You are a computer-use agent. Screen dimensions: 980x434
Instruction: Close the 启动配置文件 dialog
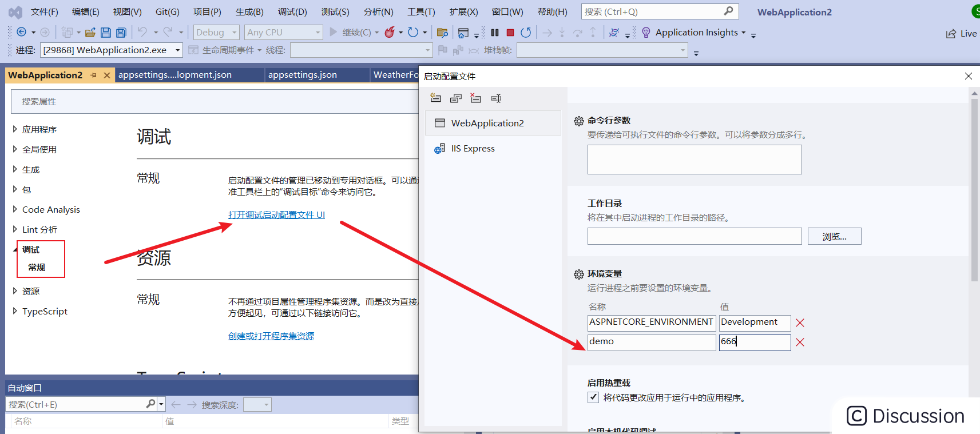tap(969, 76)
